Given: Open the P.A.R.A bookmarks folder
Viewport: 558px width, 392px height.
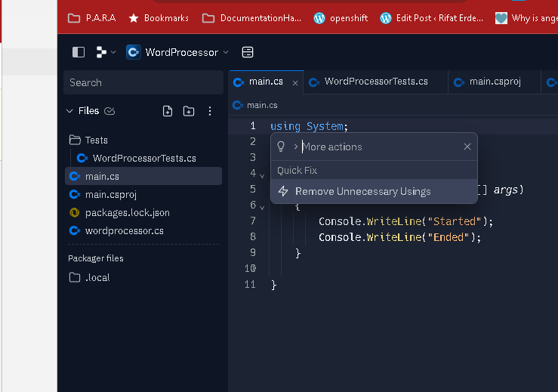Looking at the screenshot, I should click(91, 18).
